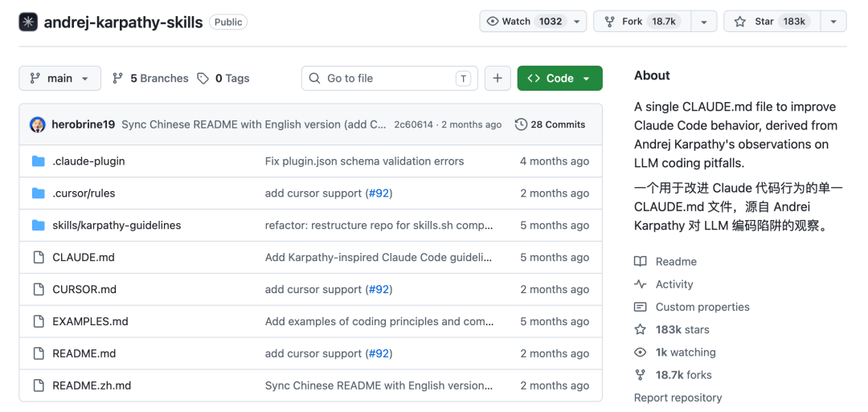View the 28 Commits history
This screenshot has height=412, width=868.
tap(550, 124)
